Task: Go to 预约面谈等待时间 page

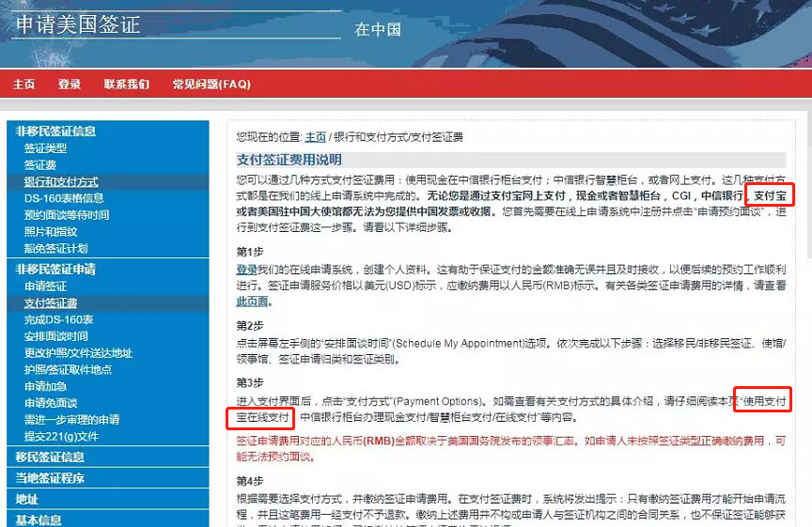Action: 67,215
